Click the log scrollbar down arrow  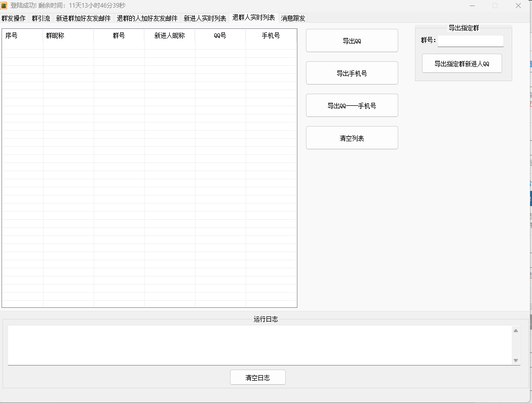point(516,361)
